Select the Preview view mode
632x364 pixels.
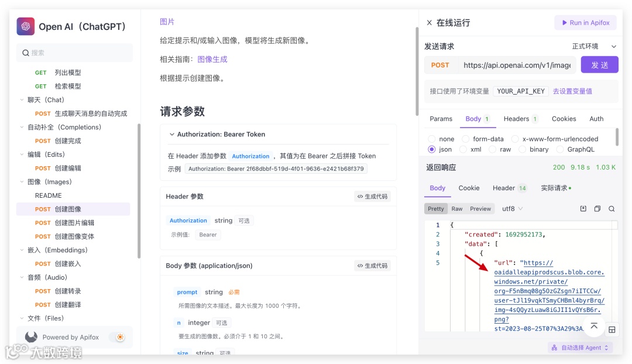click(x=480, y=209)
